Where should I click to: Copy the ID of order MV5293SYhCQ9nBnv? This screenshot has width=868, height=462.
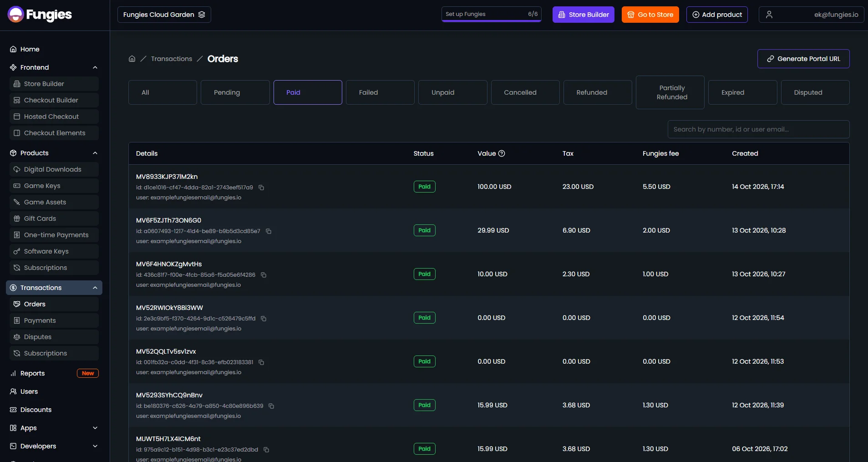coord(271,406)
